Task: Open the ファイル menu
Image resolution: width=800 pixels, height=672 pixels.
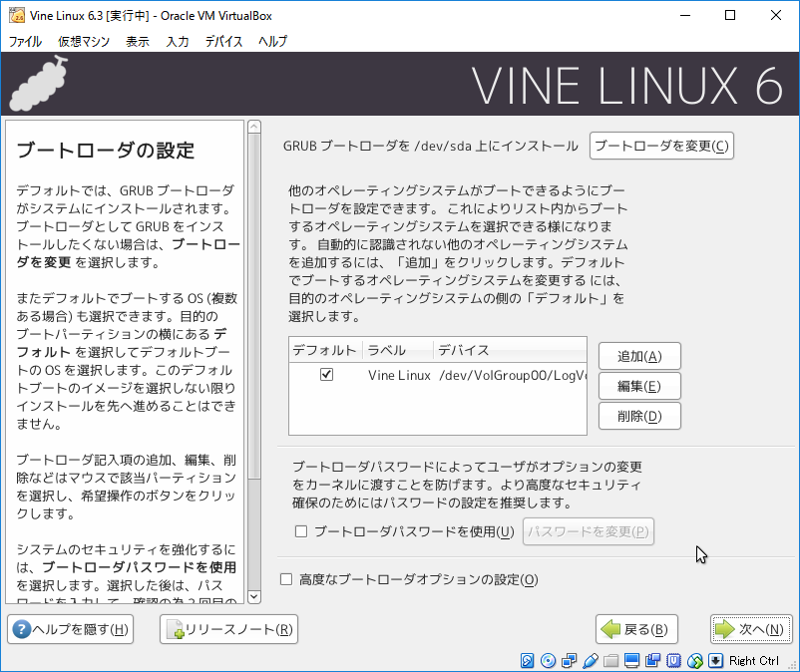Action: [x=25, y=42]
